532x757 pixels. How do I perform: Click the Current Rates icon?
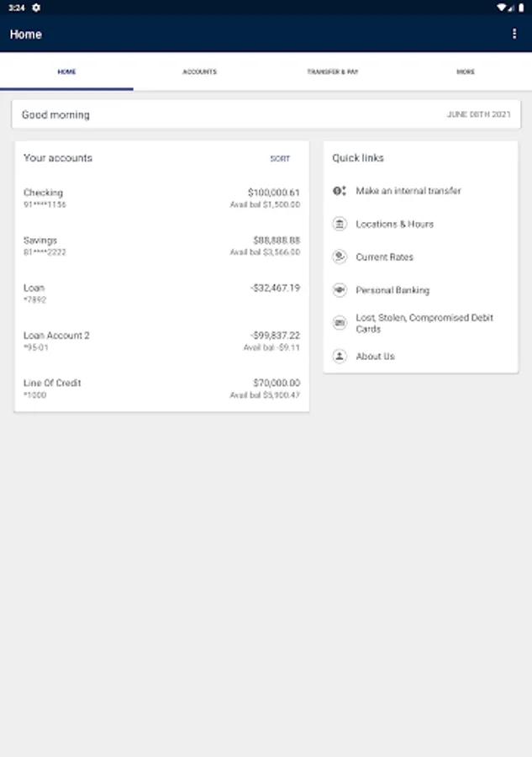(x=340, y=257)
